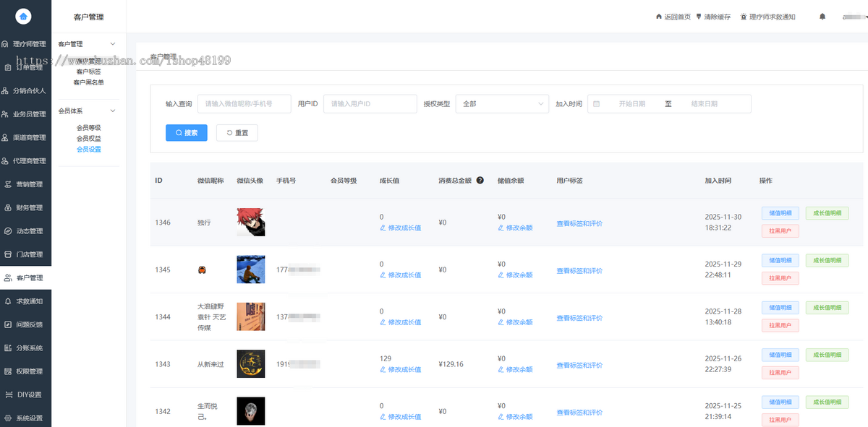Screen dimensions: 868x427
Task: Open the 授权类型 dropdown showing 全部
Action: (502, 103)
